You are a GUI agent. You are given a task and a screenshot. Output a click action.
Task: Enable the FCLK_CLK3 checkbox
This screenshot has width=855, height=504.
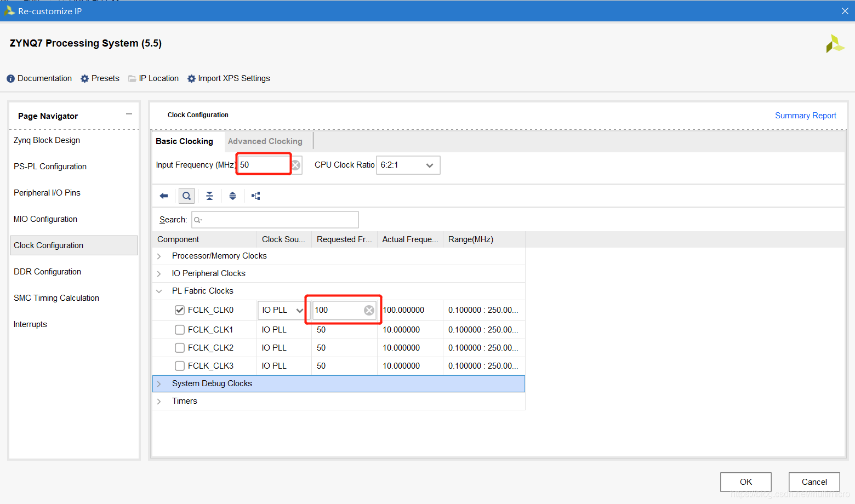180,366
